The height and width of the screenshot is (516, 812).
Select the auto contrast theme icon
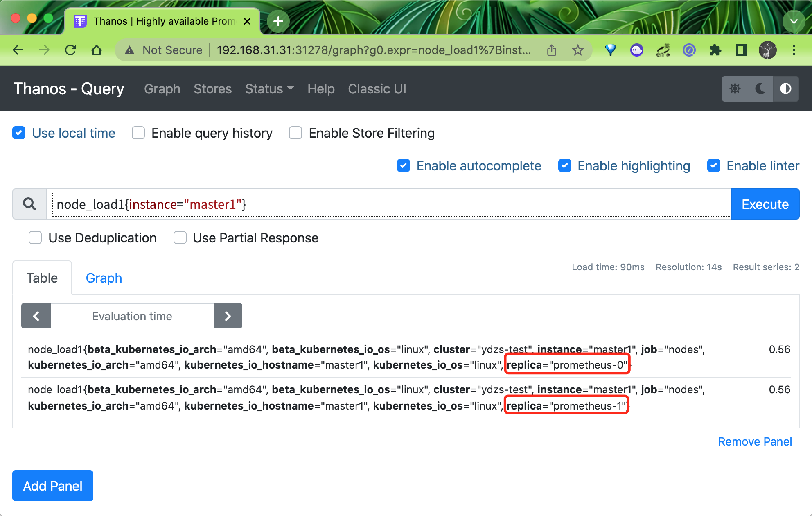(785, 88)
